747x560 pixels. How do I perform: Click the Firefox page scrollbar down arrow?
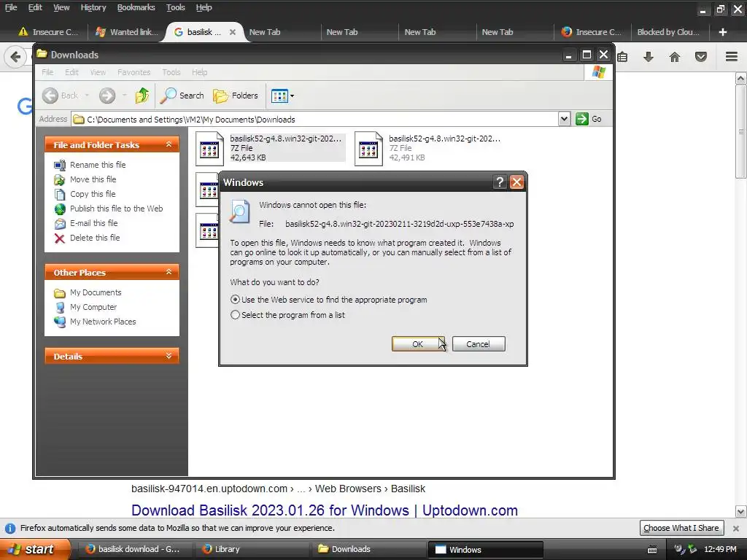(x=741, y=512)
